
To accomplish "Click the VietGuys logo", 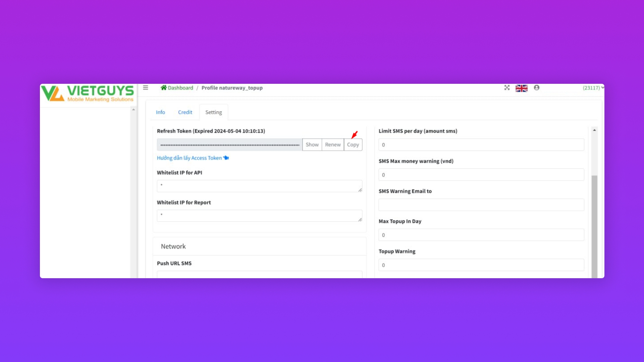I will point(88,93).
